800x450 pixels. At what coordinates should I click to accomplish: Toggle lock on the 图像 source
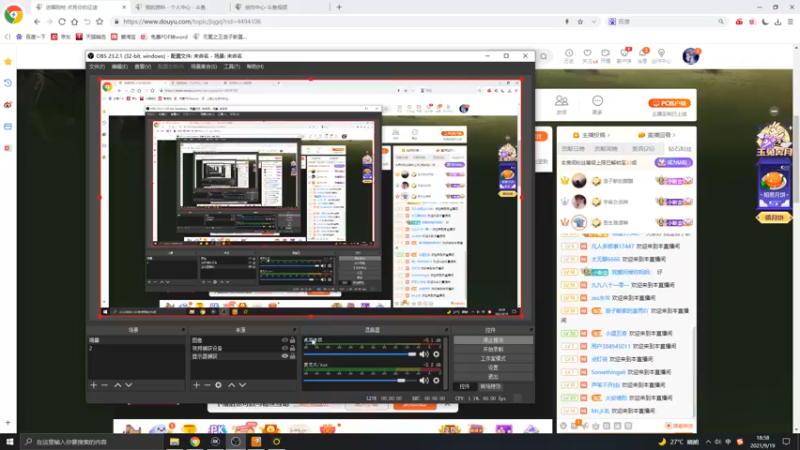click(292, 340)
